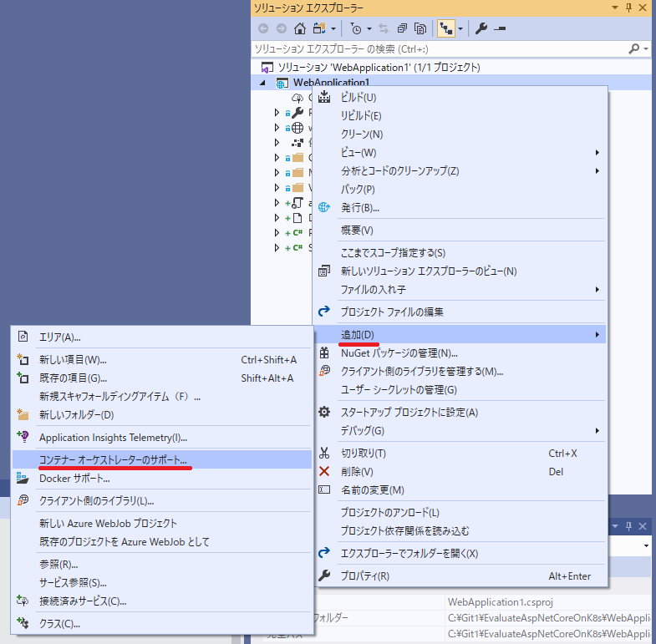This screenshot has height=644, width=656.
Task: Choose 新しい項目(W) in the add submenu
Action: pos(73,360)
